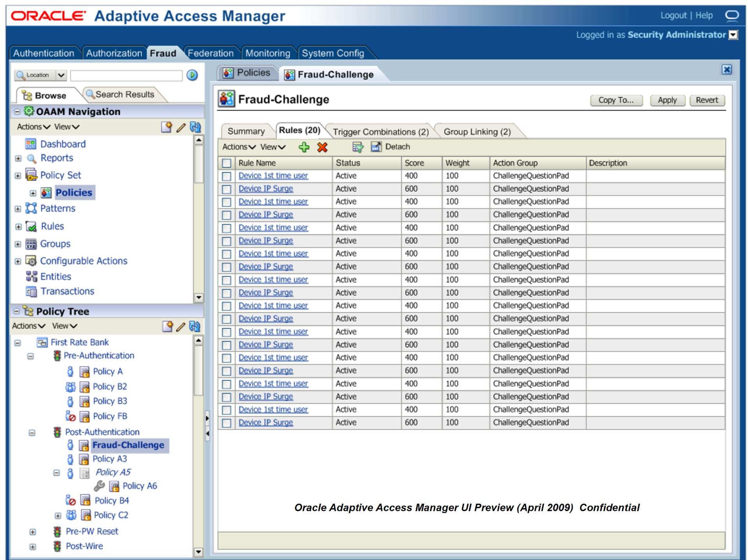The width and height of the screenshot is (748, 560).
Task: Collapse the Post-Authentication tree node
Action: click(32, 433)
